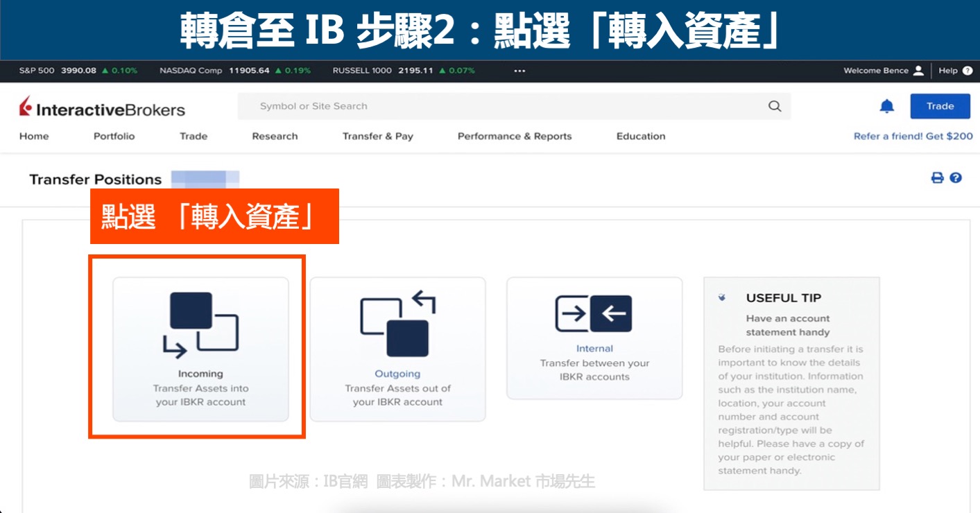980x513 pixels.
Task: Click the Internal transfer arrows icon
Action: point(594,314)
